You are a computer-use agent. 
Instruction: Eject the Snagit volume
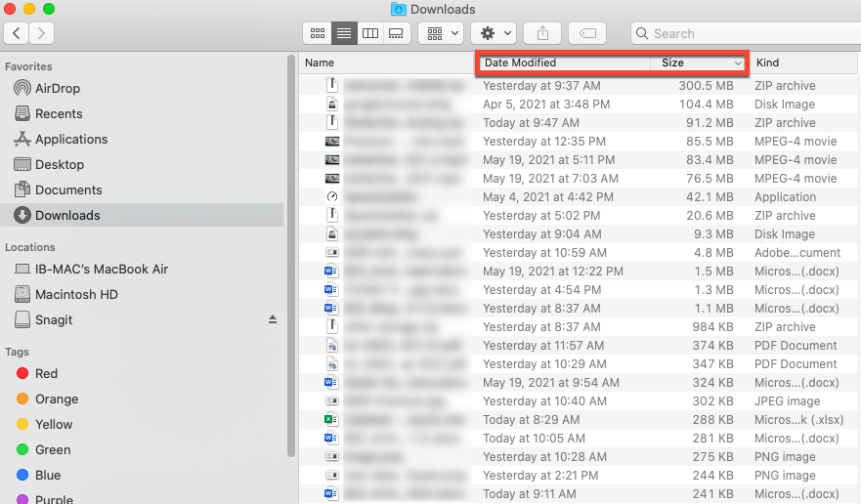pos(273,319)
